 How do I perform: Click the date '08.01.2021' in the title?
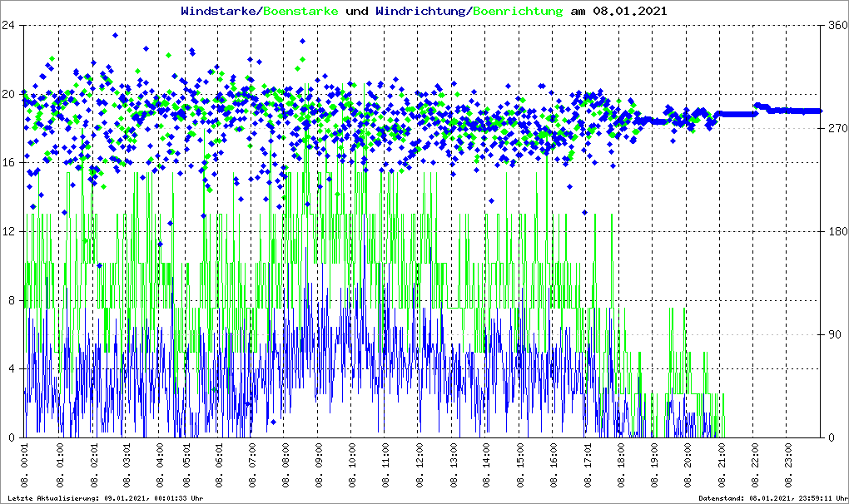(x=629, y=12)
